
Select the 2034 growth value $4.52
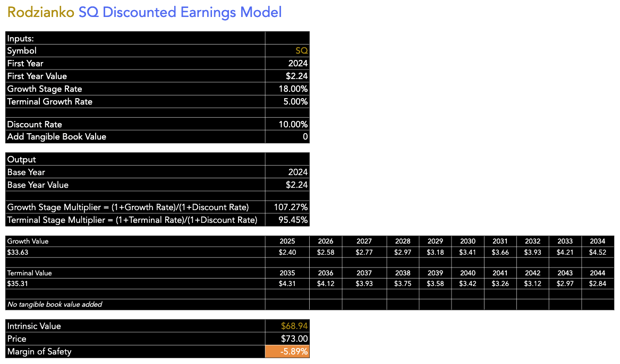pyautogui.click(x=598, y=252)
